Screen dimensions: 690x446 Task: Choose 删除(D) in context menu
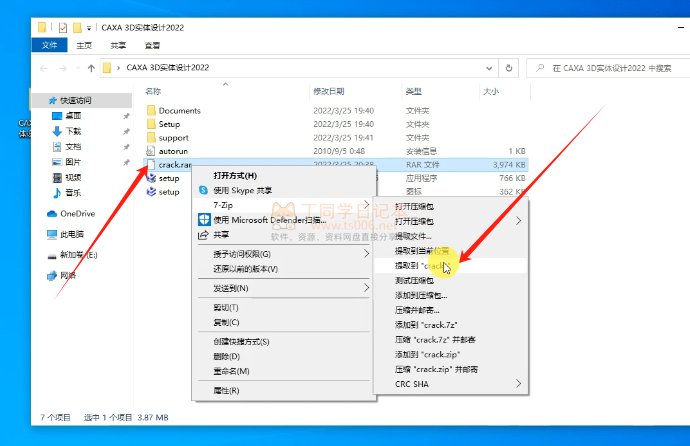tap(284, 356)
